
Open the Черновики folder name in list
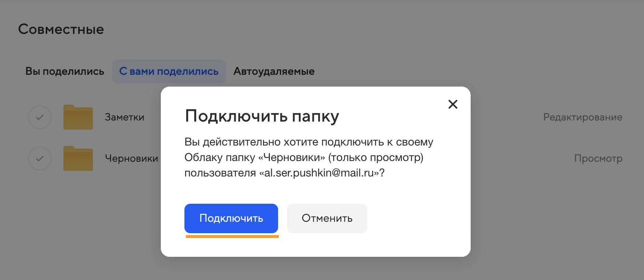pos(131,158)
